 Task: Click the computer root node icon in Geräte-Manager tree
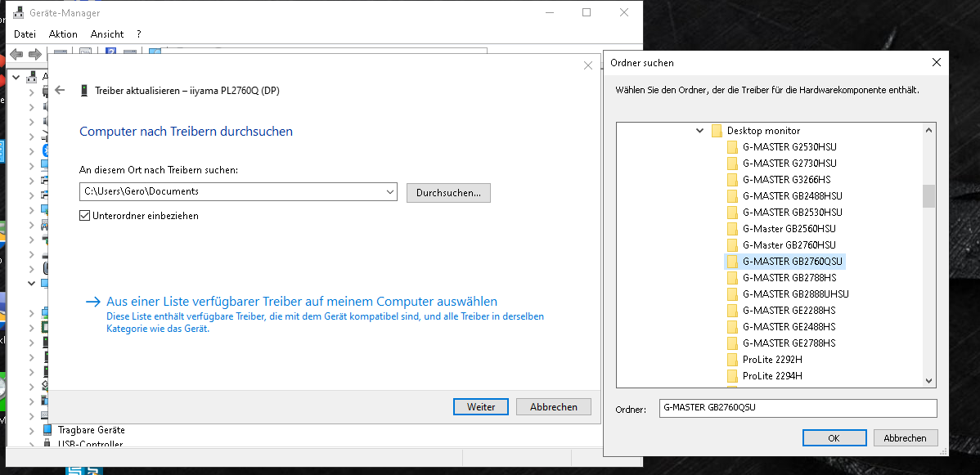coord(31,78)
